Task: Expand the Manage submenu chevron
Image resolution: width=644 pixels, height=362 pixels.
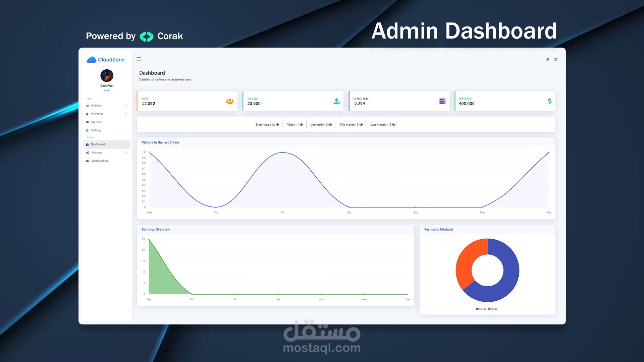Action: 126,153
